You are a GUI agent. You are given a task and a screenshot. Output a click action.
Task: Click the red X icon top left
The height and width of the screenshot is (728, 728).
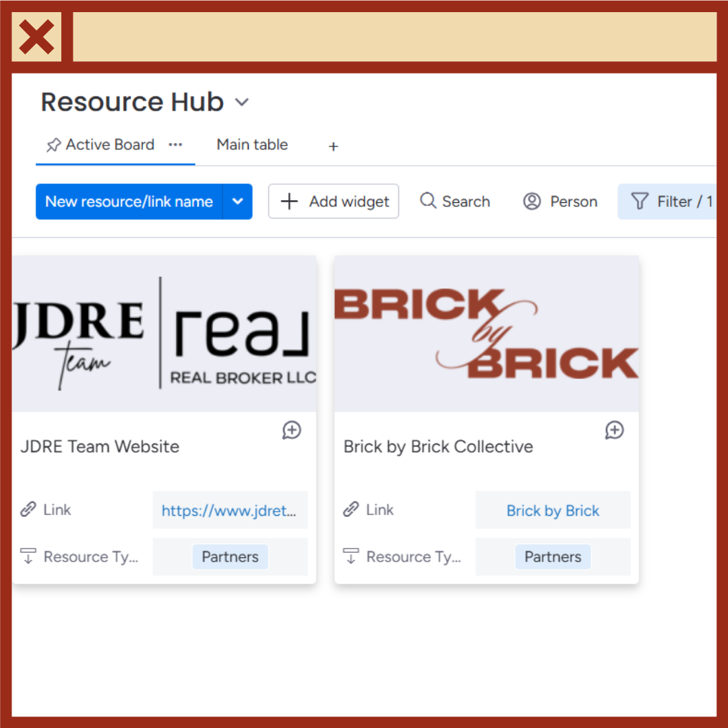click(36, 36)
